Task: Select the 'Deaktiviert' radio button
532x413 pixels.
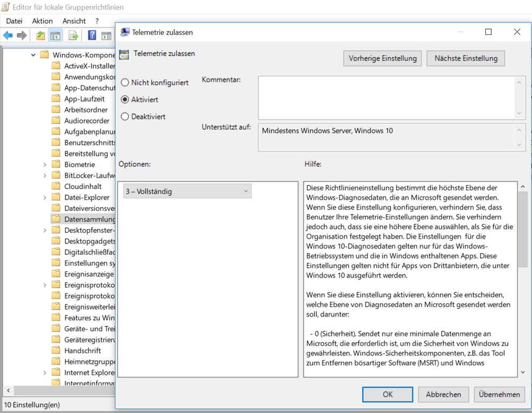Action: (x=125, y=117)
